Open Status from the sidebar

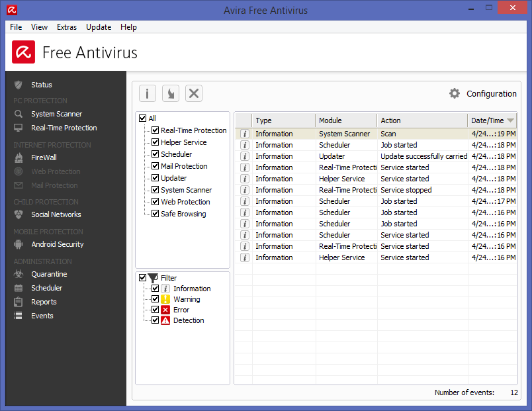(x=42, y=85)
